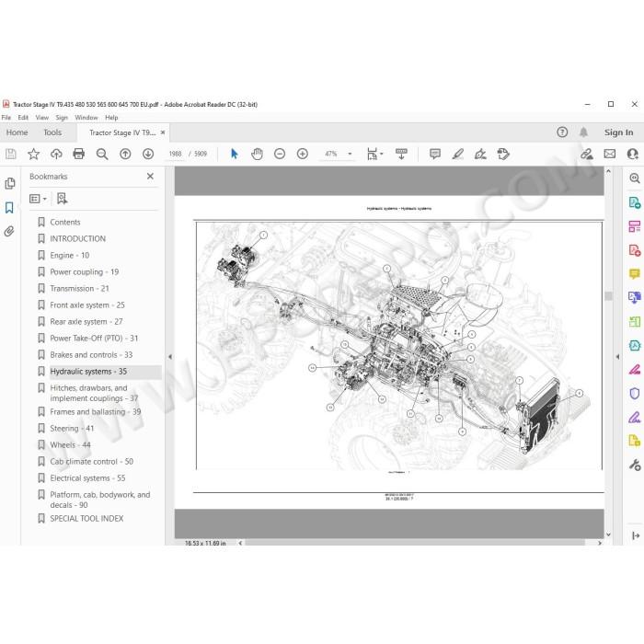The image size is (644, 644).
Task: Switch to the Tools tab
Action: click(52, 132)
